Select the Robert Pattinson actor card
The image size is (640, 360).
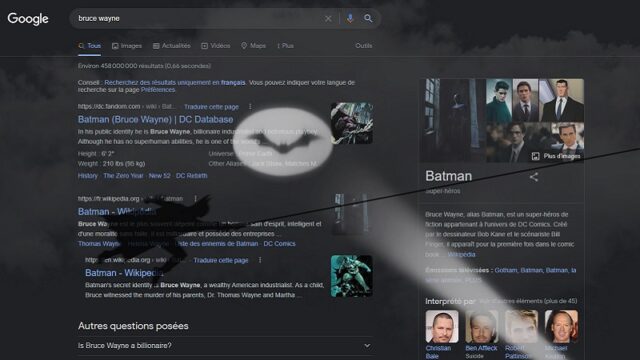521,334
